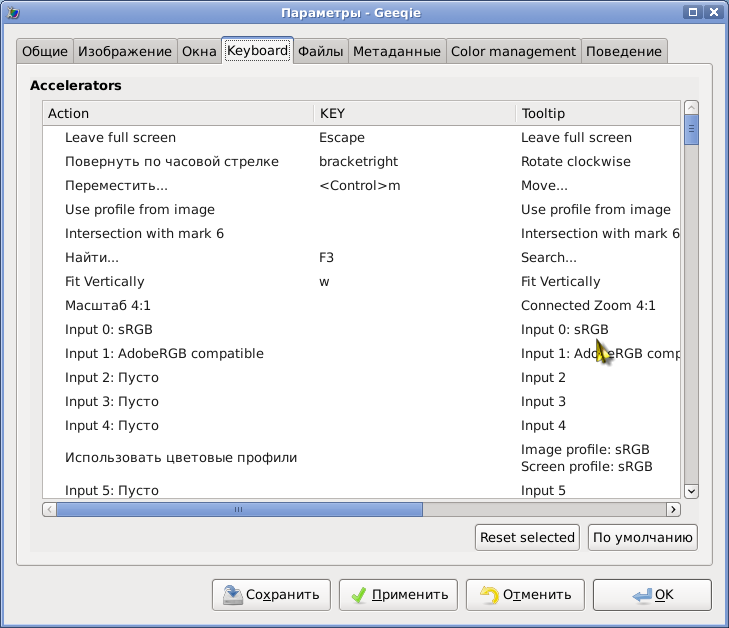Switch to the Окна tab
Screen dimensions: 729x628
pos(199,51)
